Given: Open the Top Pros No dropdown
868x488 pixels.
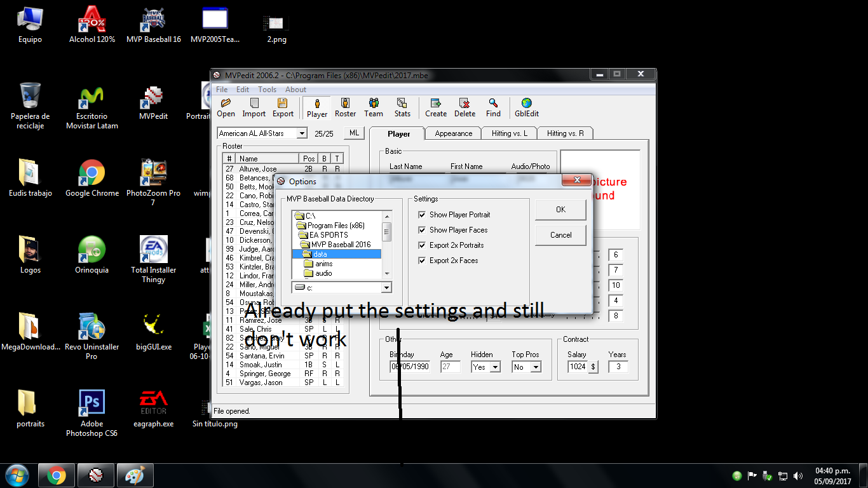Looking at the screenshot, I should pos(536,367).
